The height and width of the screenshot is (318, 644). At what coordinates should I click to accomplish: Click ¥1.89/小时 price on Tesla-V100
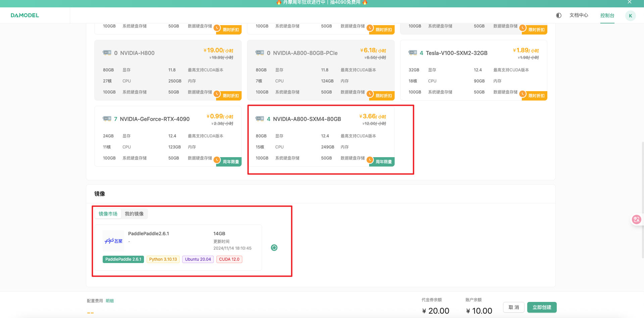click(x=526, y=50)
